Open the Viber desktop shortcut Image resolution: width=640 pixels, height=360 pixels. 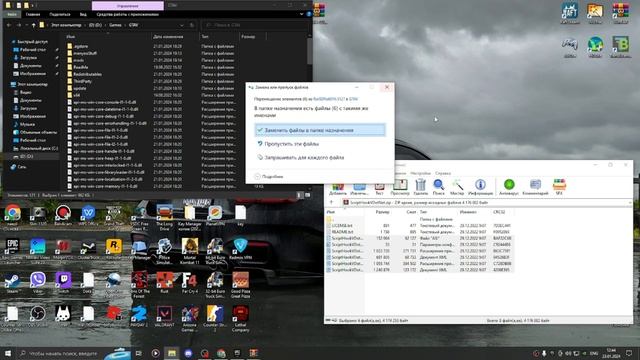point(38,282)
